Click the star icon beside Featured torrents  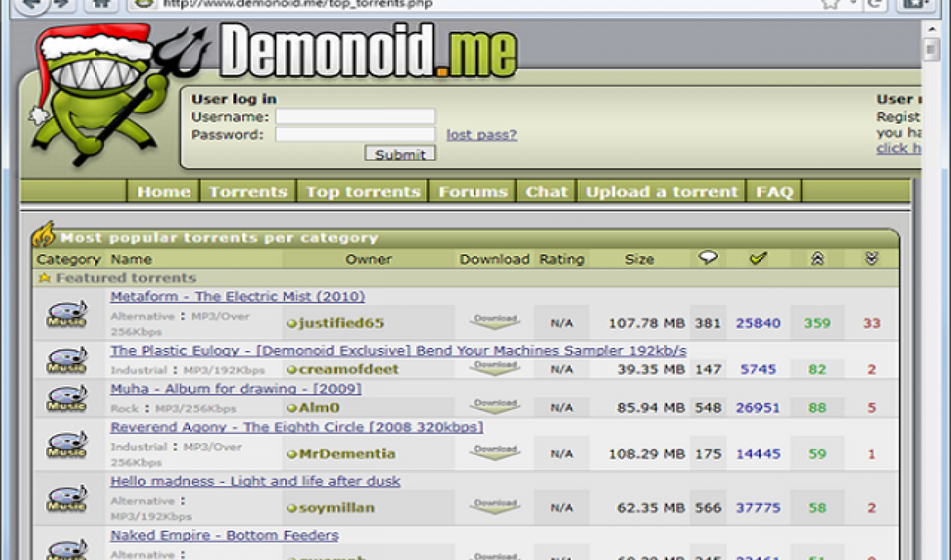(x=44, y=278)
